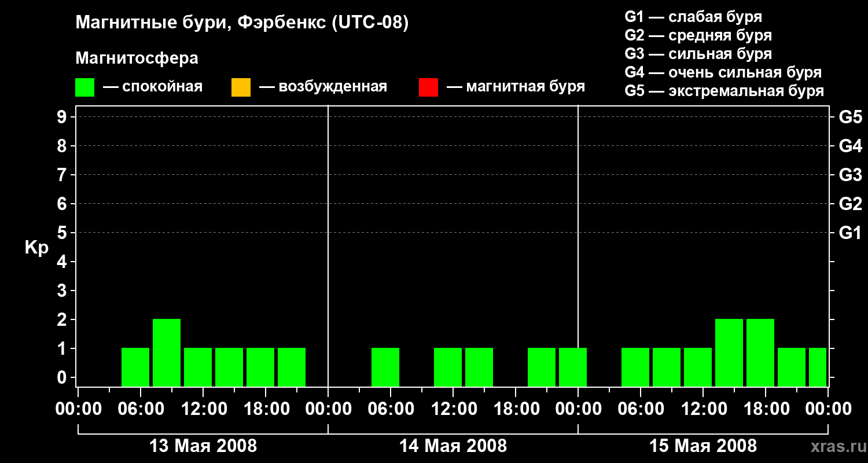Select the chart title 'Магнитные бури, Фэрбенкс (UTC-08)'

(x=242, y=23)
